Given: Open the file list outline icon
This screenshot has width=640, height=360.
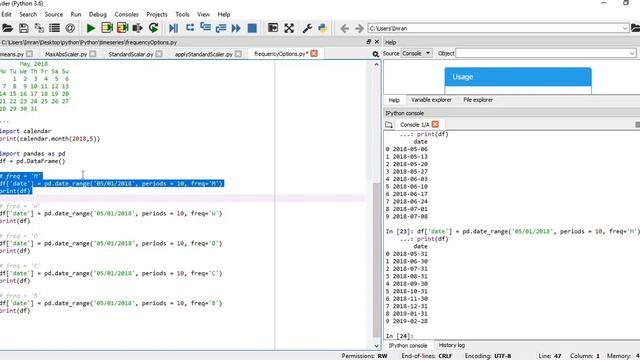Looking at the screenshot, I should point(55,28).
